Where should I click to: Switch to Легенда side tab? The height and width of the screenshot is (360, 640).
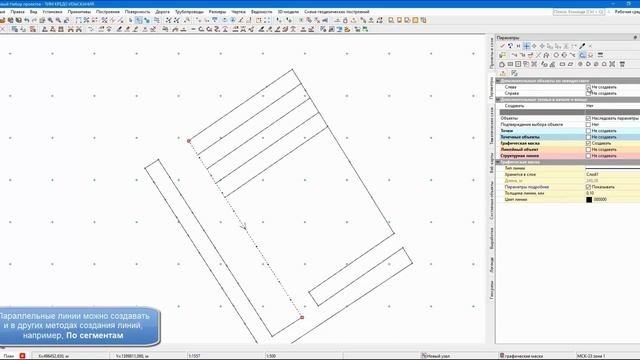pos(491,264)
